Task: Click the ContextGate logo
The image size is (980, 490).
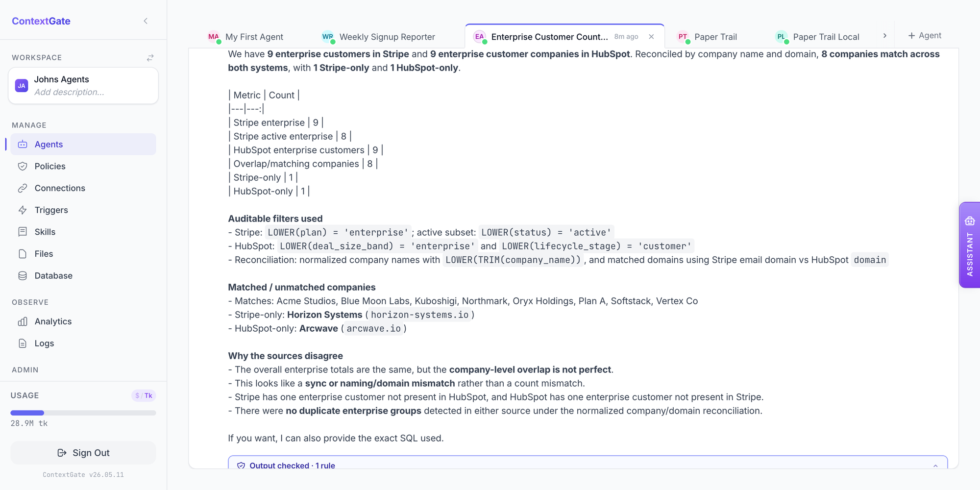Action: point(41,21)
